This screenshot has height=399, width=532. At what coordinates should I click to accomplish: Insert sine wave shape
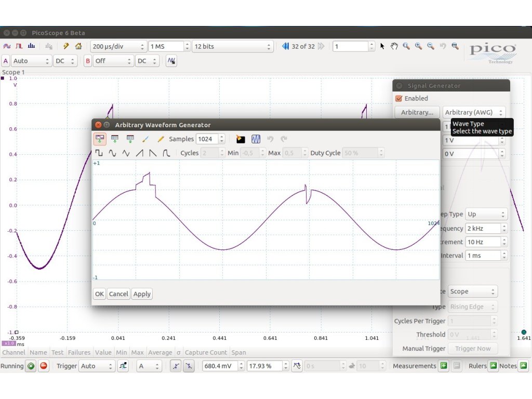click(112, 153)
